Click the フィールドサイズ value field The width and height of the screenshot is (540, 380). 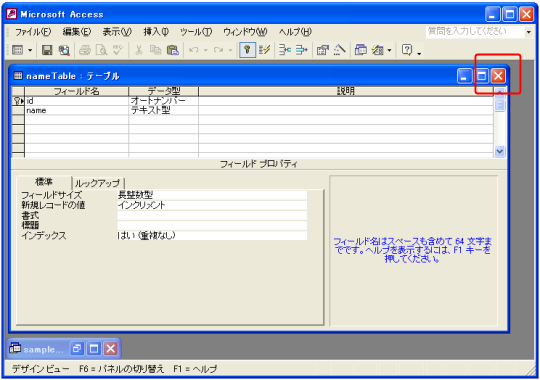pos(212,195)
